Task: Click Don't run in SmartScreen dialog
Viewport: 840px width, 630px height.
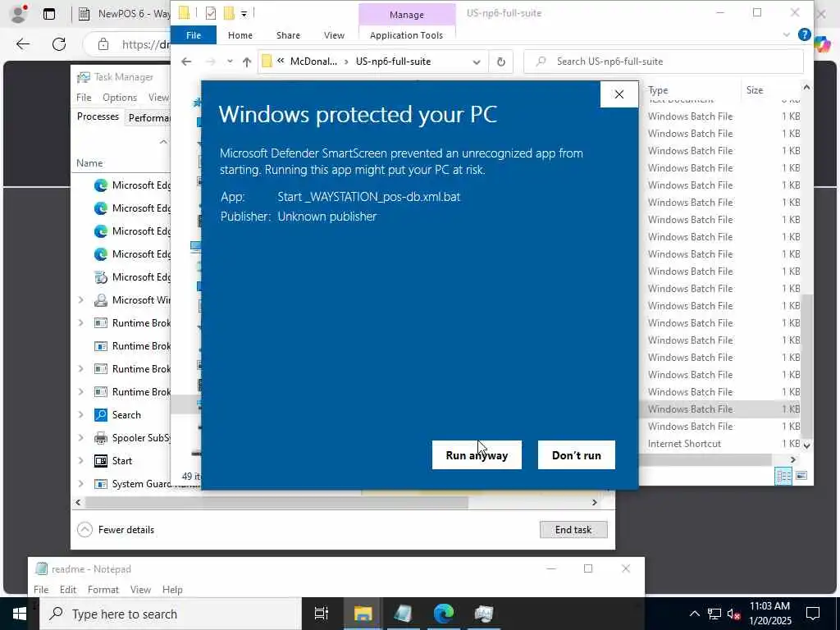Action: click(577, 454)
